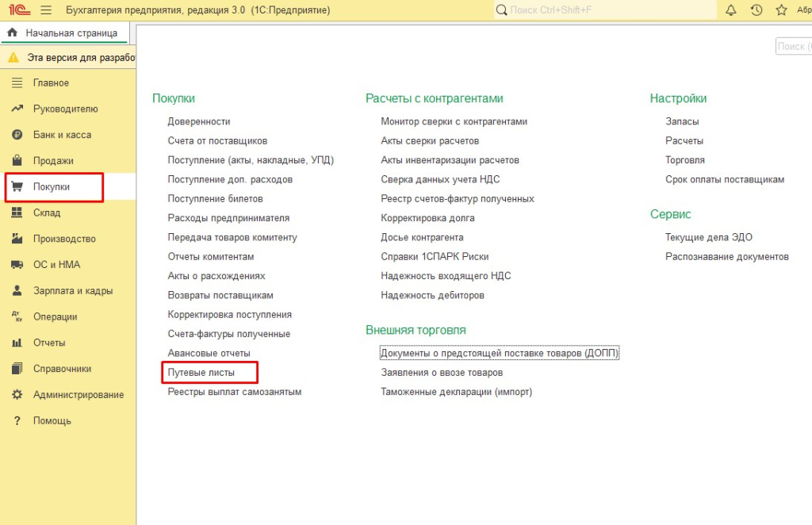Click the ОС и НМА truck icon
The height and width of the screenshot is (525, 812).
coord(17,265)
